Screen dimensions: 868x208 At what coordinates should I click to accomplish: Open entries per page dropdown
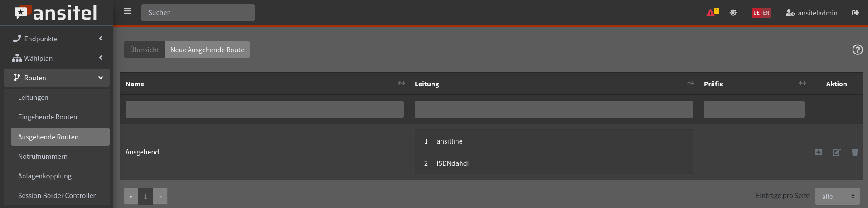[x=837, y=196]
